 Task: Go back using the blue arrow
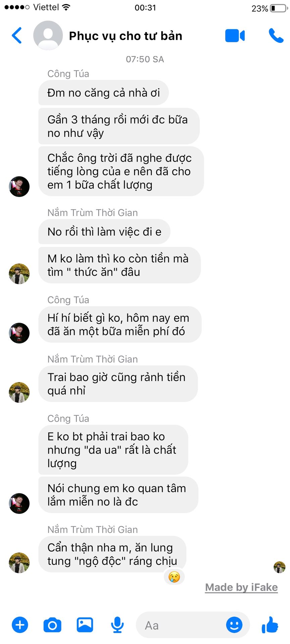point(17,35)
